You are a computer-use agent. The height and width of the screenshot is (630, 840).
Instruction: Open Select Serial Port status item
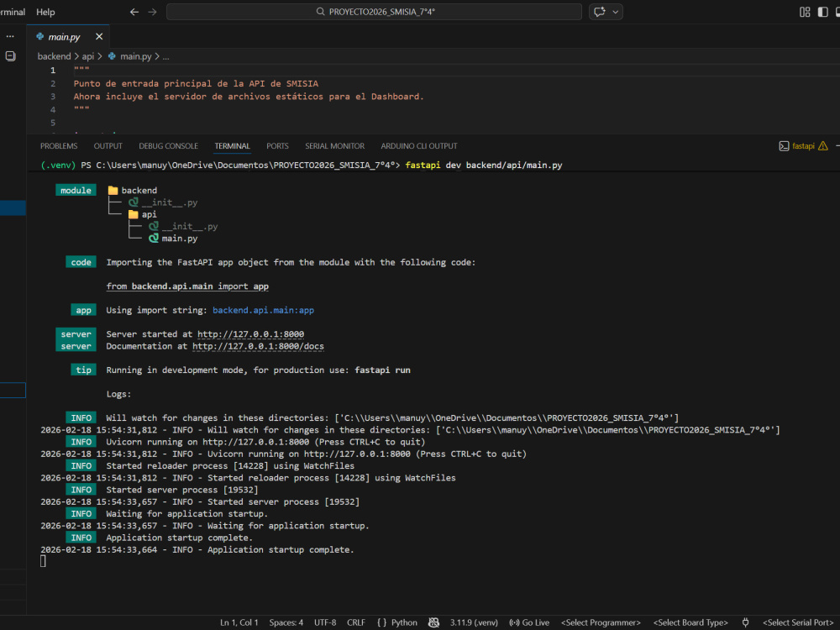[x=798, y=622]
